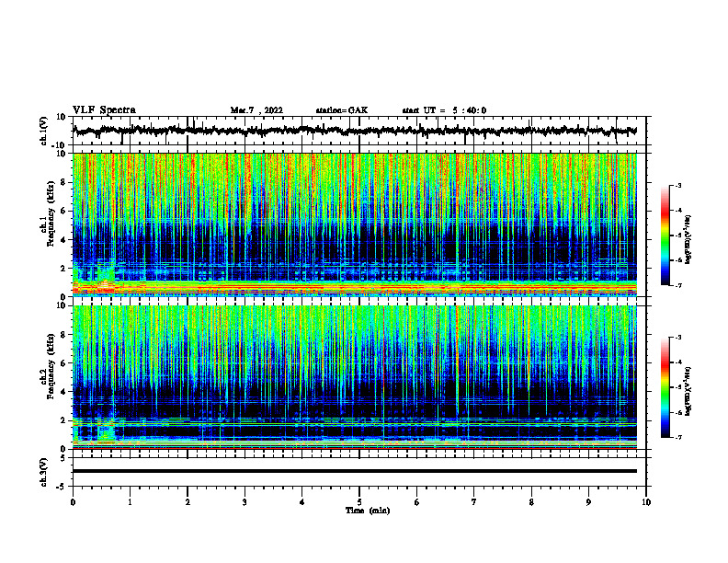The image size is (728, 563).
Task: Click time axis tick label "10"
Action: [646, 502]
